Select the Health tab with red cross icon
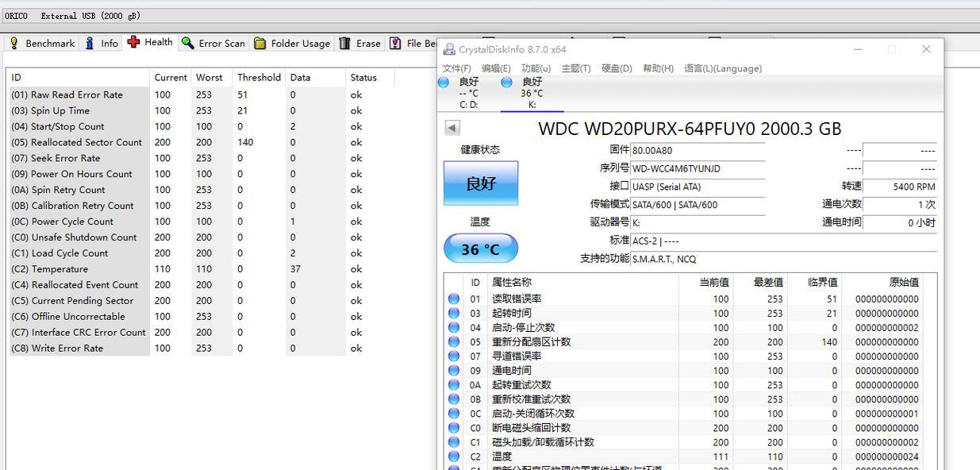This screenshot has width=980, height=470. (149, 42)
